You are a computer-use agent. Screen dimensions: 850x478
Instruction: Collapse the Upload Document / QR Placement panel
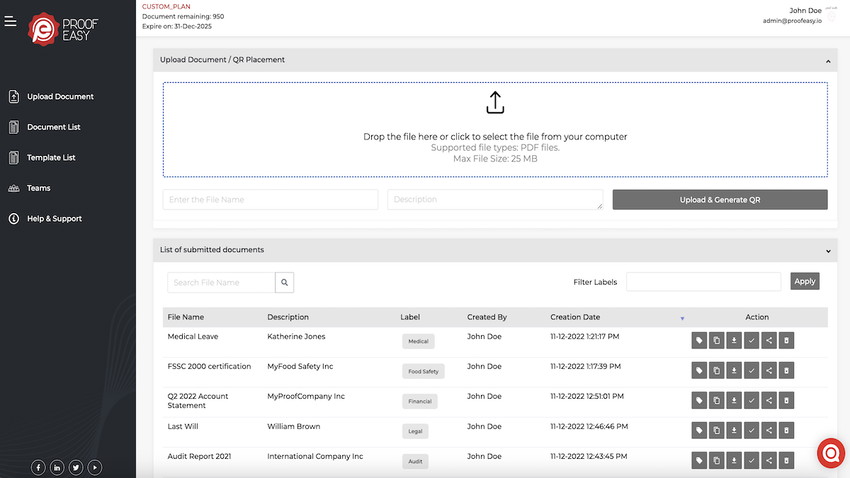click(828, 61)
